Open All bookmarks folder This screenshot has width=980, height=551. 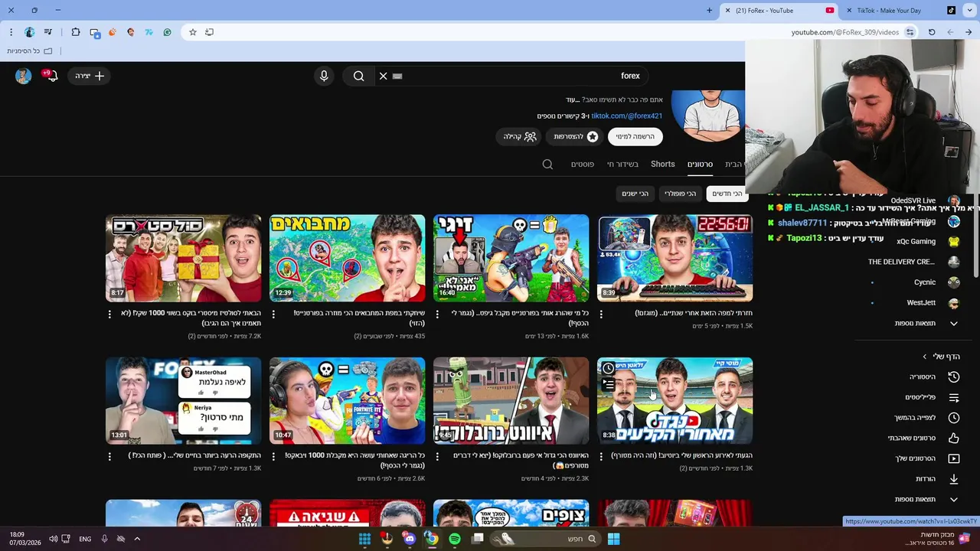pos(30,51)
